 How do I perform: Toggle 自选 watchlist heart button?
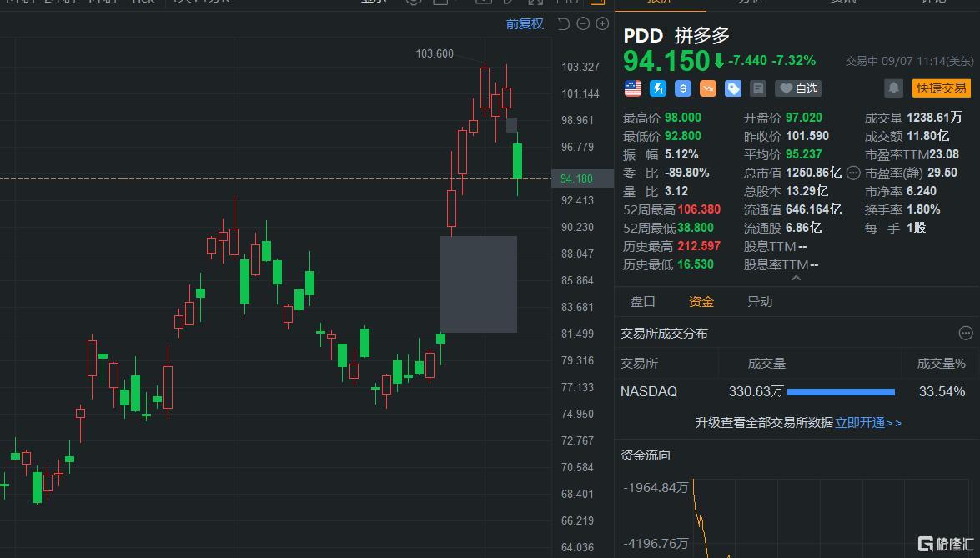(x=798, y=88)
